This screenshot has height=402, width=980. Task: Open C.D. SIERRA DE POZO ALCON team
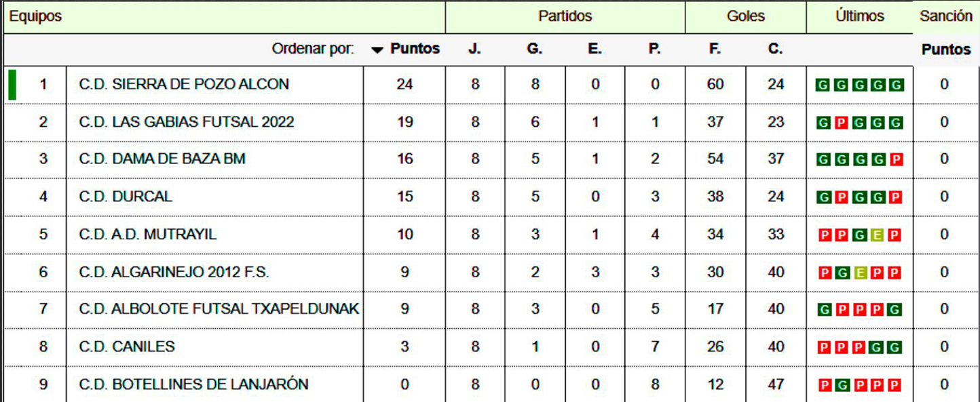pyautogui.click(x=184, y=85)
